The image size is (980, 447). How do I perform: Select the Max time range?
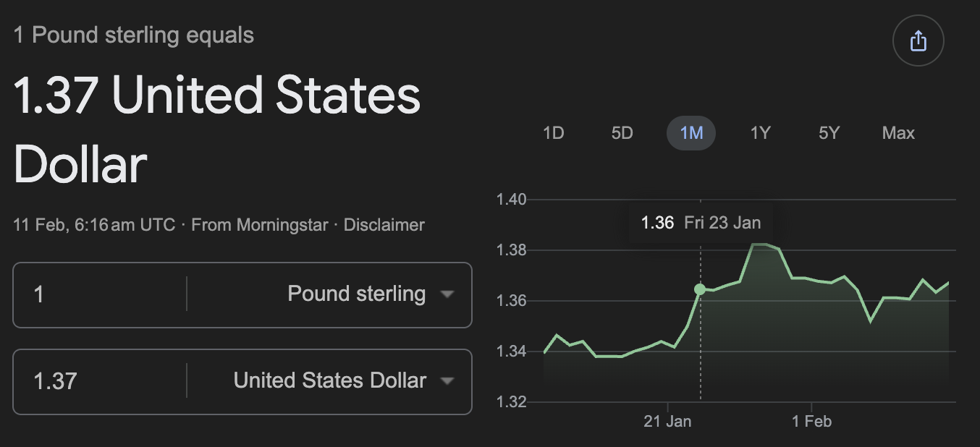(x=898, y=133)
